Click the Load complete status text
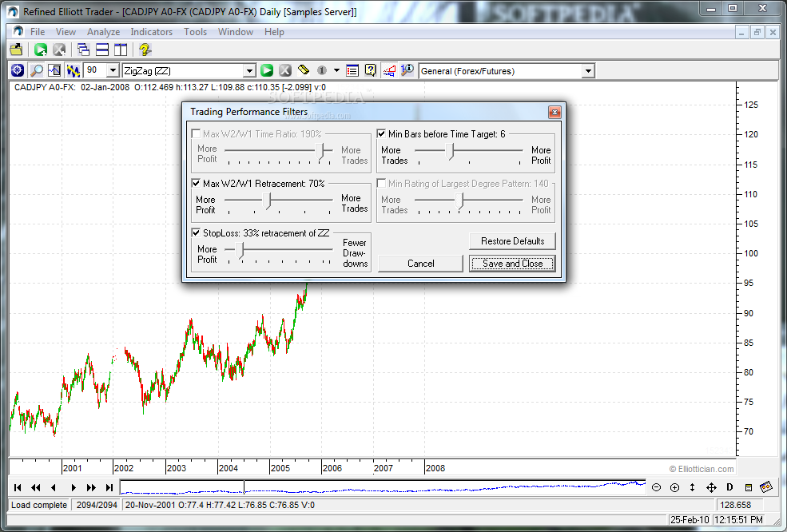The height and width of the screenshot is (532, 787). [x=39, y=505]
